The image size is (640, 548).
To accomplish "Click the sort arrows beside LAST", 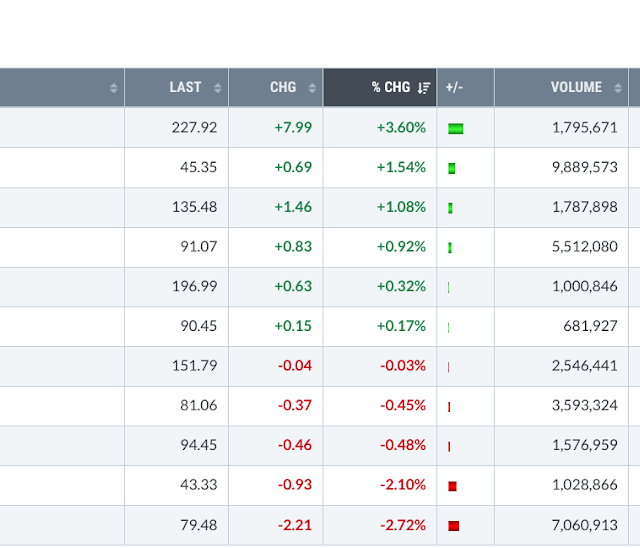I will click(217, 88).
